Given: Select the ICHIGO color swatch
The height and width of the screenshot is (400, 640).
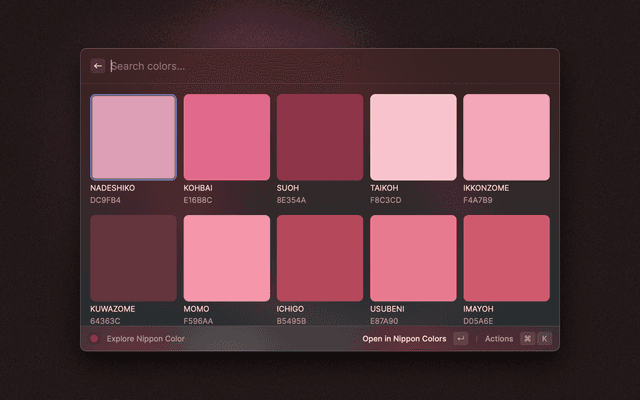Looking at the screenshot, I should [320, 258].
